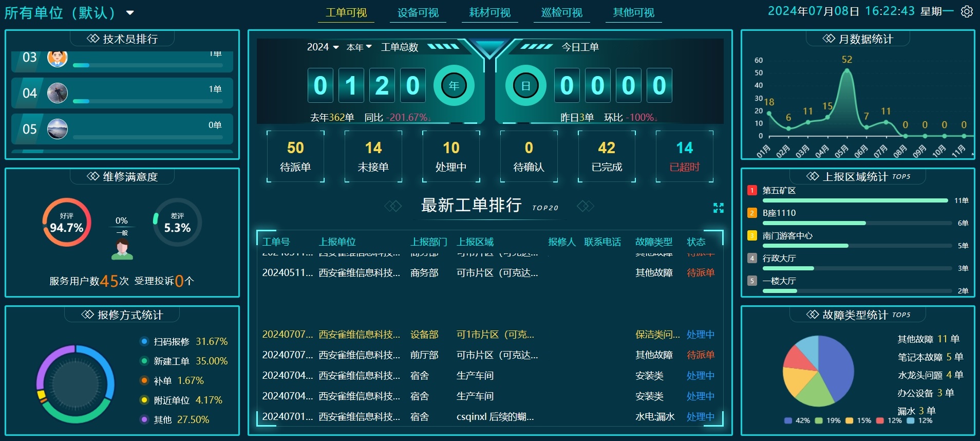The width and height of the screenshot is (980, 441).
Task: Click the round 日 (day) counter icon
Action: point(525,85)
